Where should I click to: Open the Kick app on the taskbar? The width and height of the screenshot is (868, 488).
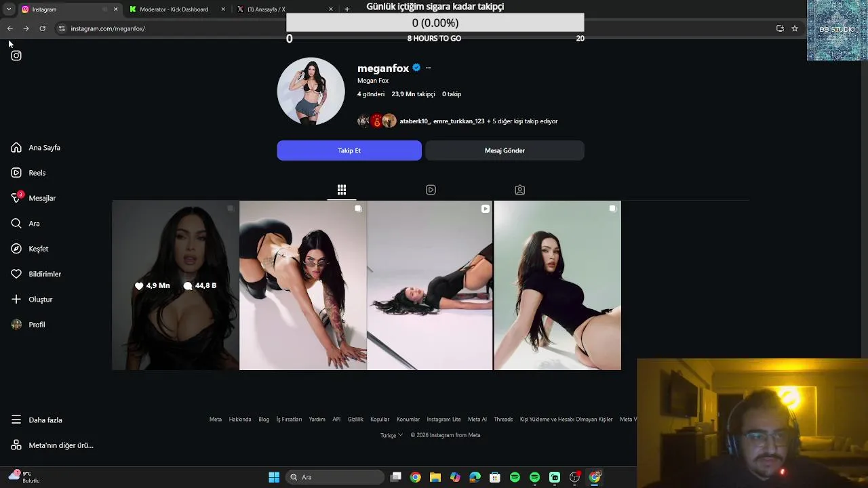point(555,477)
